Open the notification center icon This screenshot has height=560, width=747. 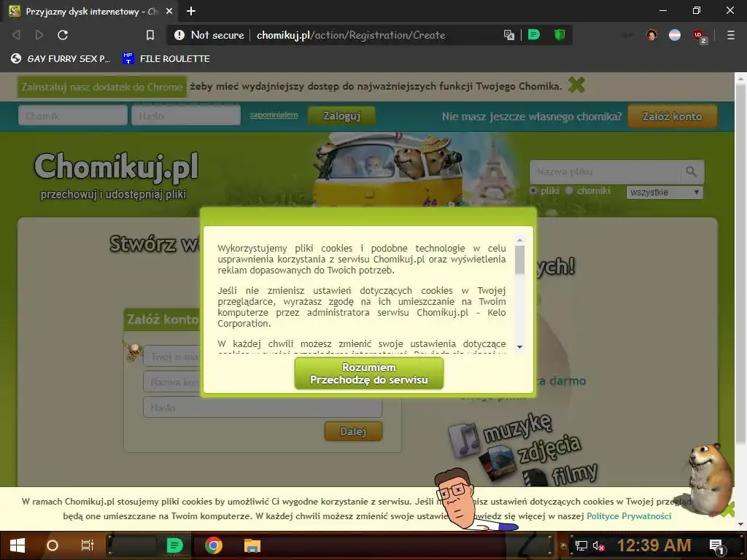tap(716, 546)
